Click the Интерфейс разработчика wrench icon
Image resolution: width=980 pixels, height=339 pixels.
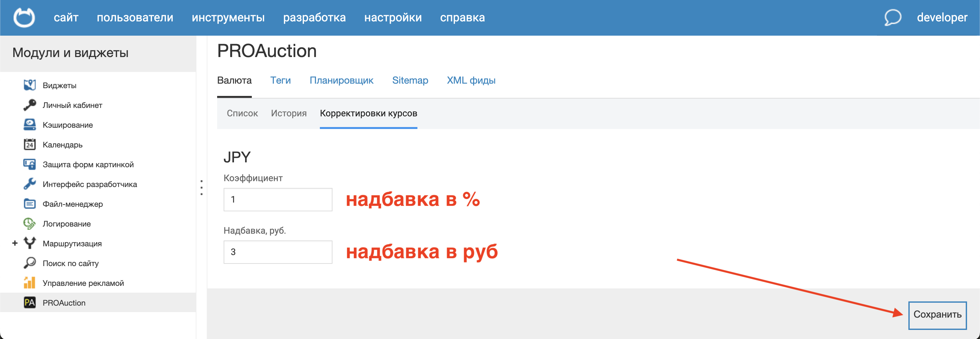[x=30, y=184]
